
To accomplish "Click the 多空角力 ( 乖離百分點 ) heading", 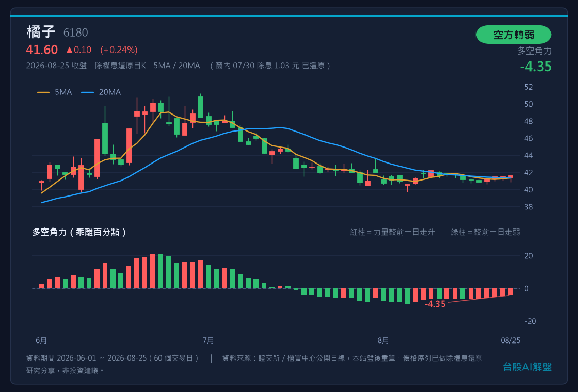I will [79, 232].
